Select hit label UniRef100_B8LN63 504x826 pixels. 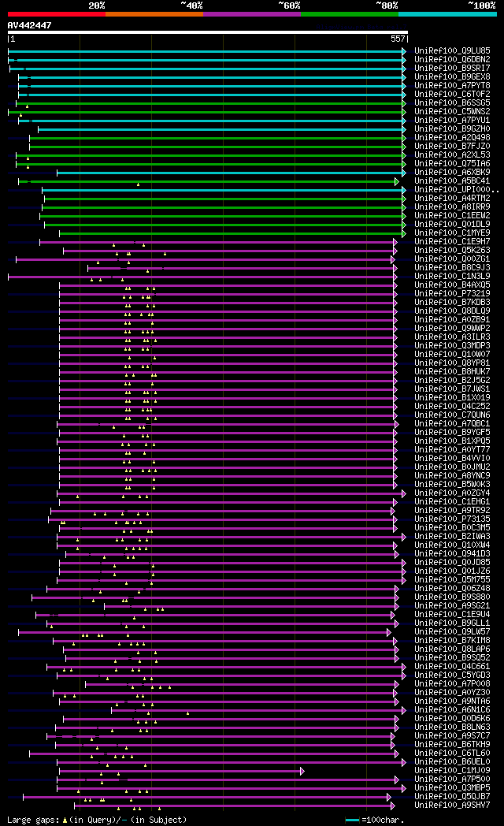pyautogui.click(x=452, y=727)
